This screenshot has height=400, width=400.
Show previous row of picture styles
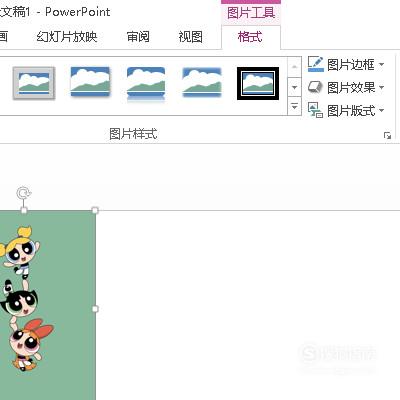294,67
